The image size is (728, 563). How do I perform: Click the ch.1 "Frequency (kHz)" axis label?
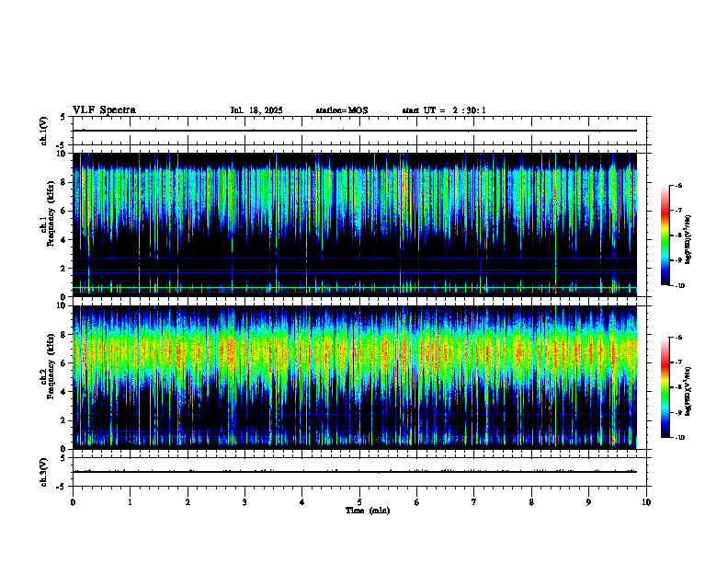pyautogui.click(x=51, y=214)
